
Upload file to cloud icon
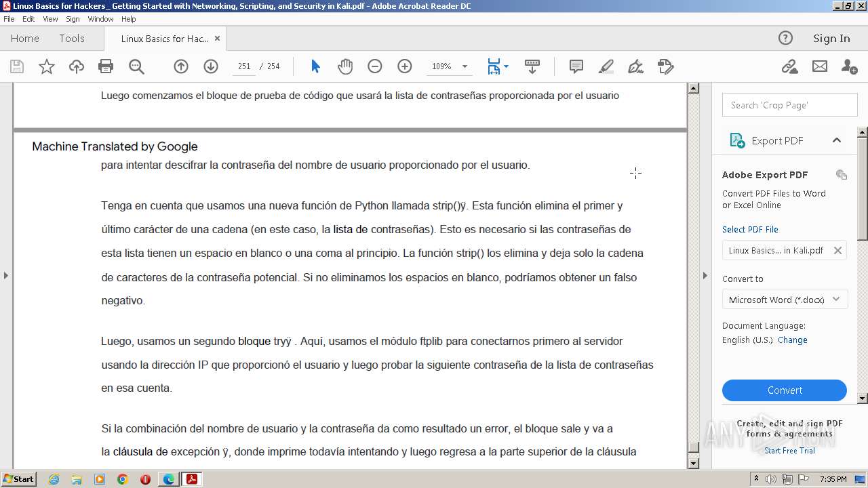[x=77, y=66]
